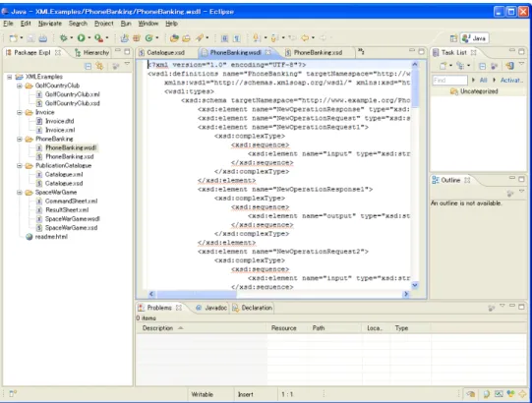Sort by the Description column header
The height and width of the screenshot is (403, 532).
[x=201, y=328]
